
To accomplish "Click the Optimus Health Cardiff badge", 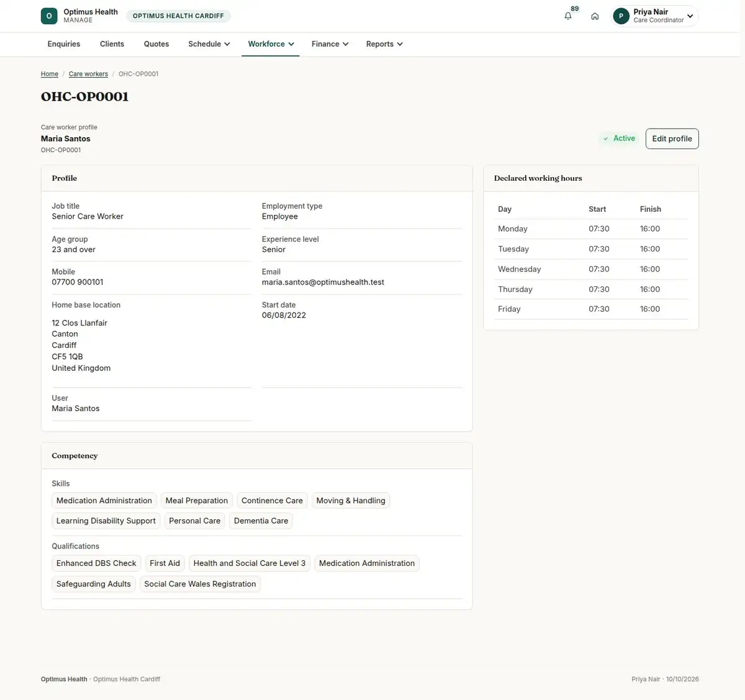I will [x=178, y=16].
